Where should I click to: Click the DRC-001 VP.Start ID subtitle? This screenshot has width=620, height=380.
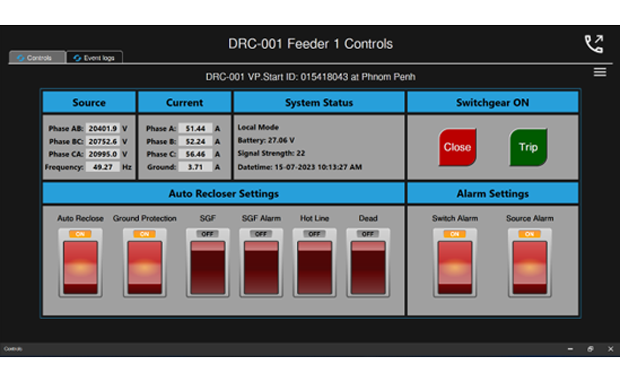[x=310, y=77]
